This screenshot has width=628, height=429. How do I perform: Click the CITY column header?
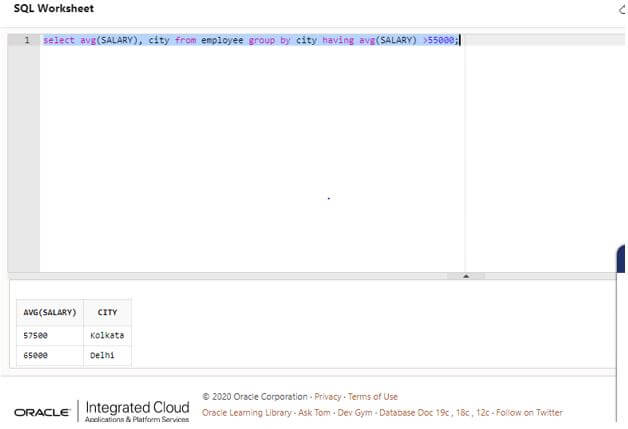click(x=107, y=312)
